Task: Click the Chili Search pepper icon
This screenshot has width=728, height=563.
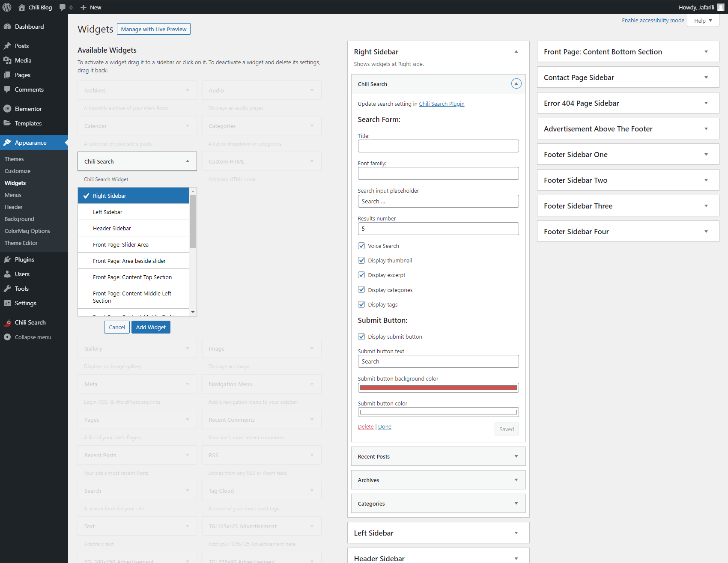Action: pos(7,322)
